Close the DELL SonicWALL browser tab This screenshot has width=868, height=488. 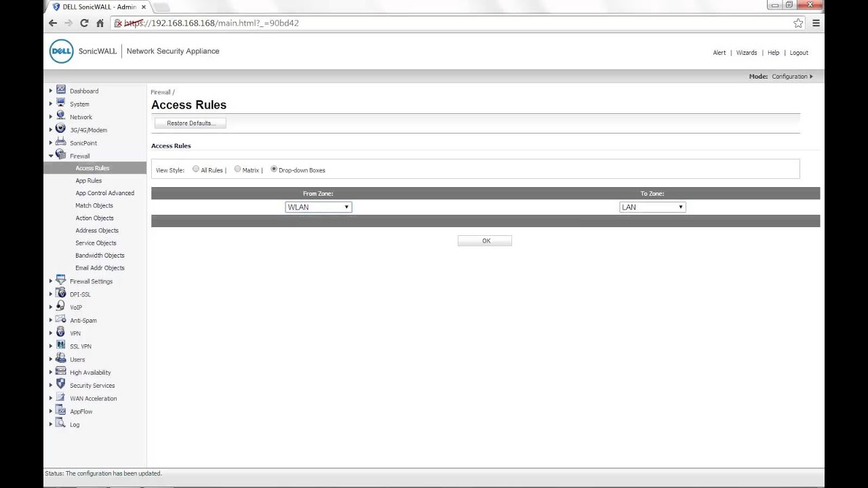[144, 7]
